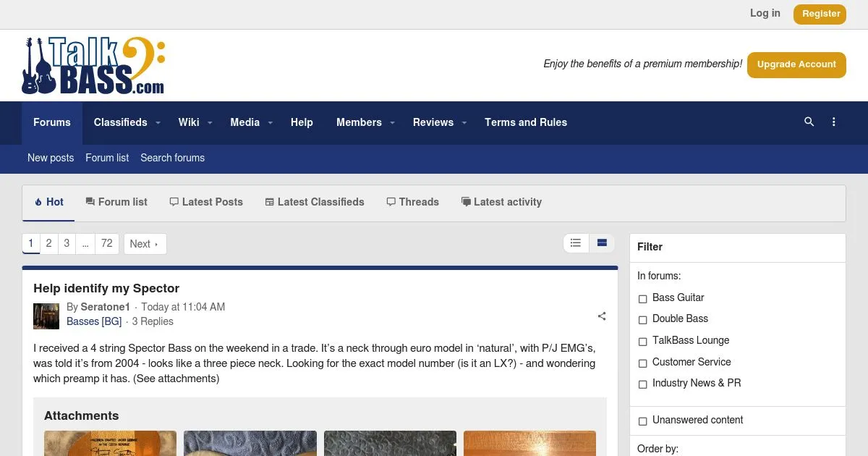Open Terms and Rules nav item
This screenshot has height=456, width=868.
526,122
